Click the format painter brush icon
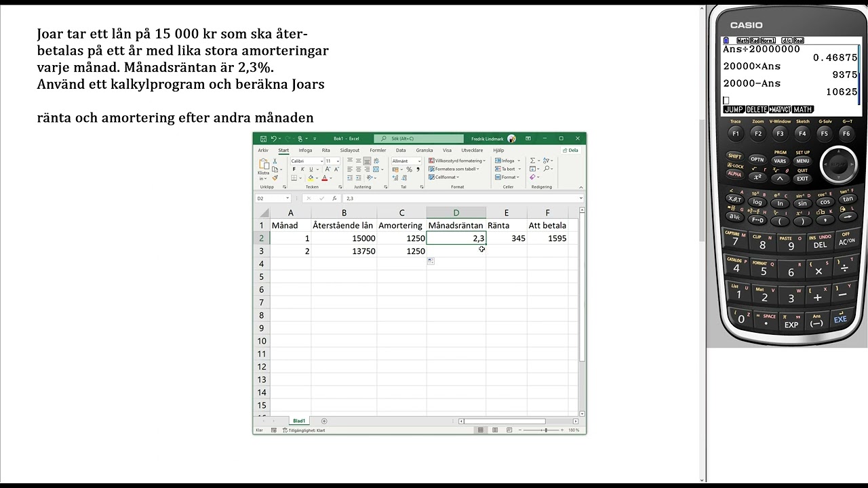 click(275, 178)
